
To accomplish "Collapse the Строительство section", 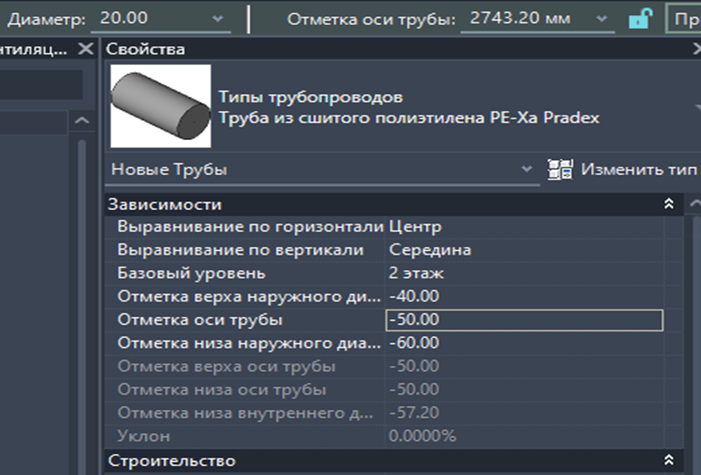I will tap(669, 460).
